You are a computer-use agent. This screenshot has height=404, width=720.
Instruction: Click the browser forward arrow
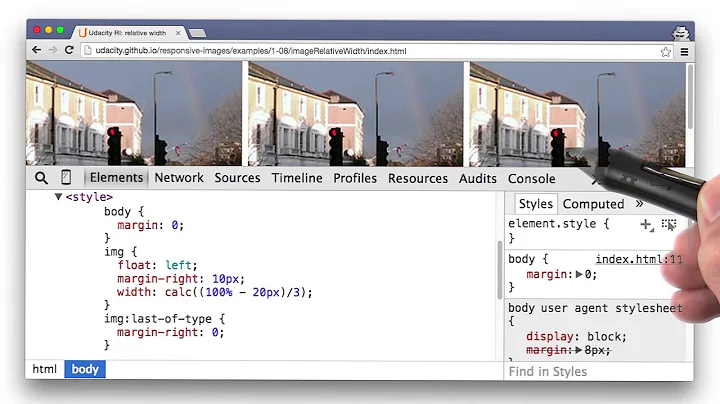coord(53,50)
